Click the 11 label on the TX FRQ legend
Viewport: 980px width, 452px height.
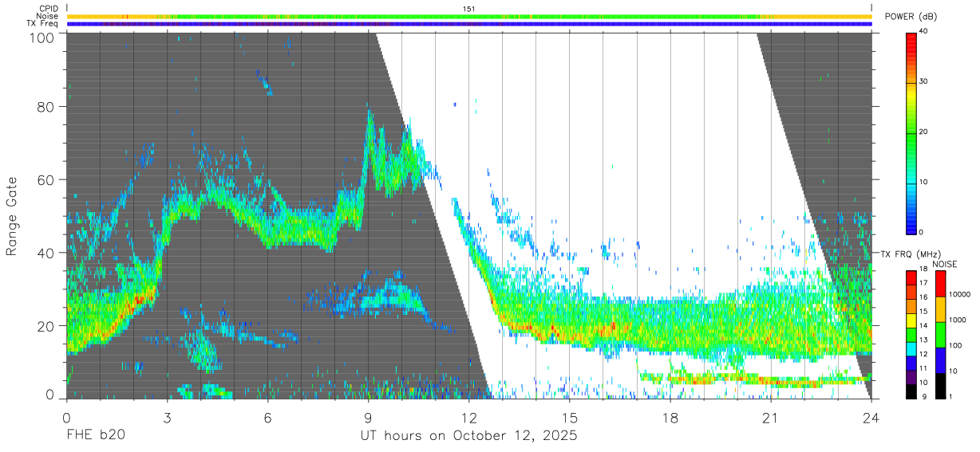924,370
